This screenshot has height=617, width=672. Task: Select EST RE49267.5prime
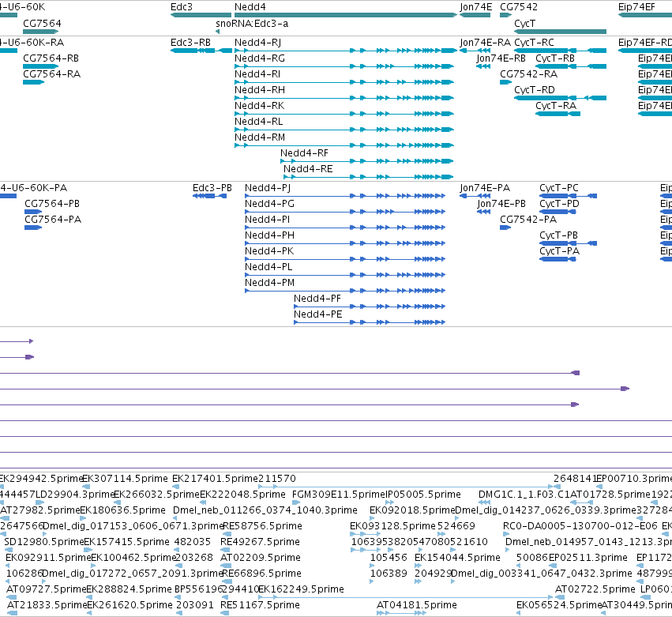(260, 542)
